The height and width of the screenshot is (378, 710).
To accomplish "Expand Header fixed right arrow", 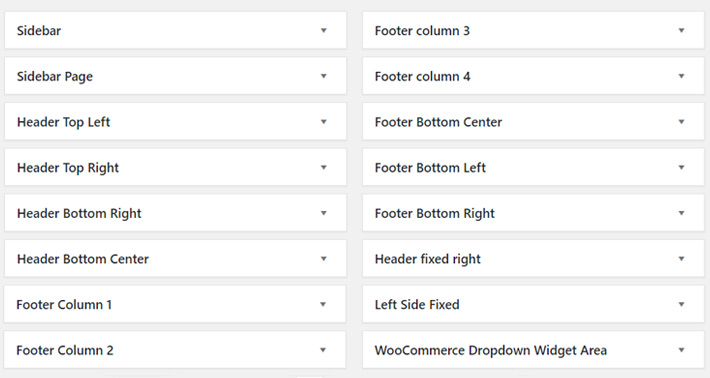I will [x=681, y=259].
